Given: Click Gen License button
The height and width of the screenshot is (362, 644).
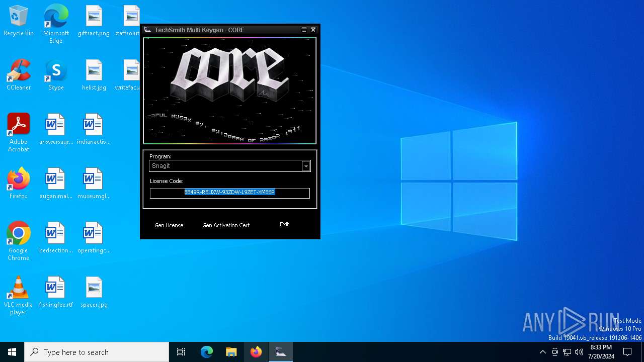Looking at the screenshot, I should point(169,225).
